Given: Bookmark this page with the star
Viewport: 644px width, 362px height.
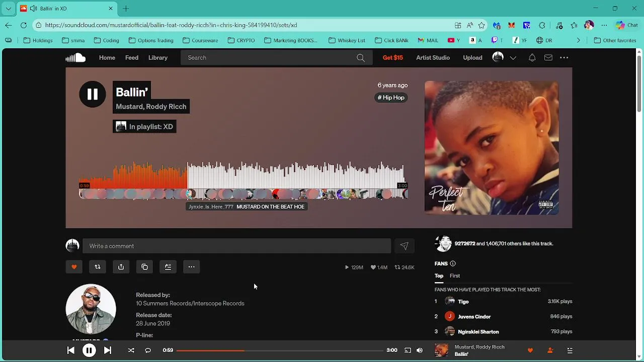Looking at the screenshot, I should click(x=482, y=25).
